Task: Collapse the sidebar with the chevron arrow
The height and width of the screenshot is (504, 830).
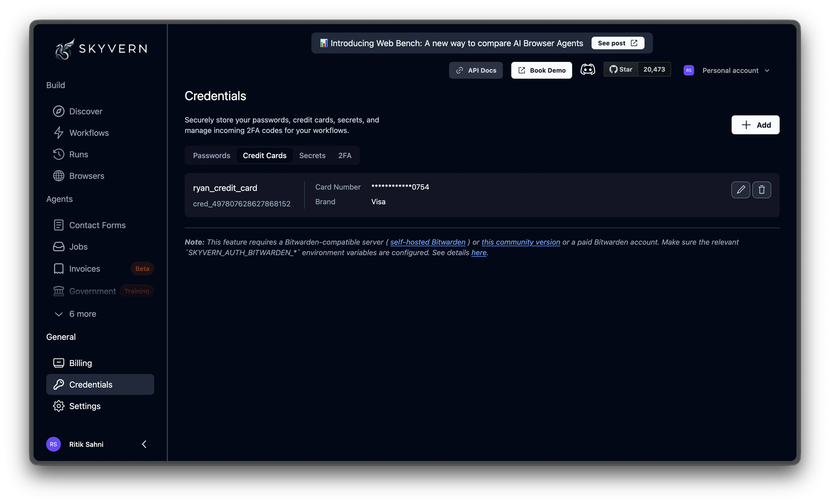Action: [x=144, y=444]
